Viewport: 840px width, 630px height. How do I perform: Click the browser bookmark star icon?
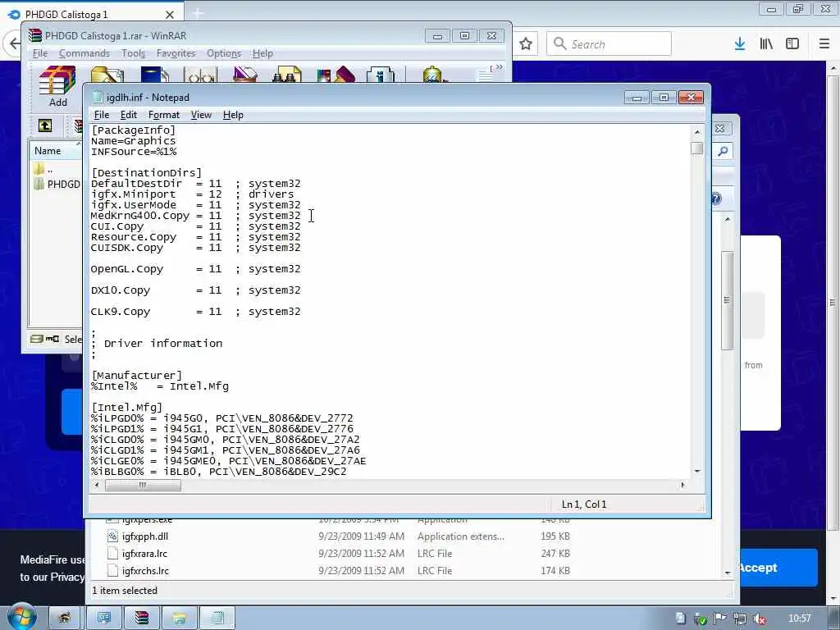[526, 44]
